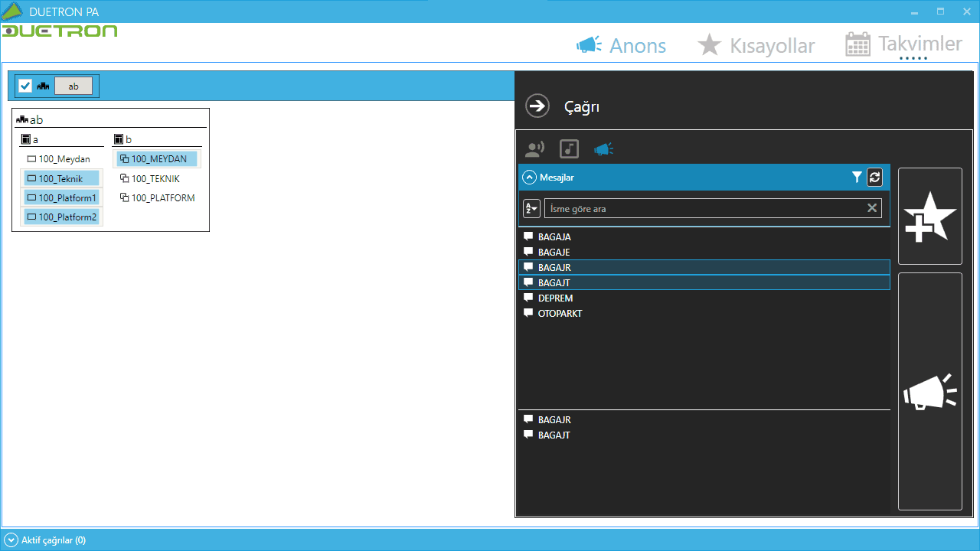The image size is (980, 551).
Task: Start announcement with large megaphone button
Action: (x=929, y=392)
